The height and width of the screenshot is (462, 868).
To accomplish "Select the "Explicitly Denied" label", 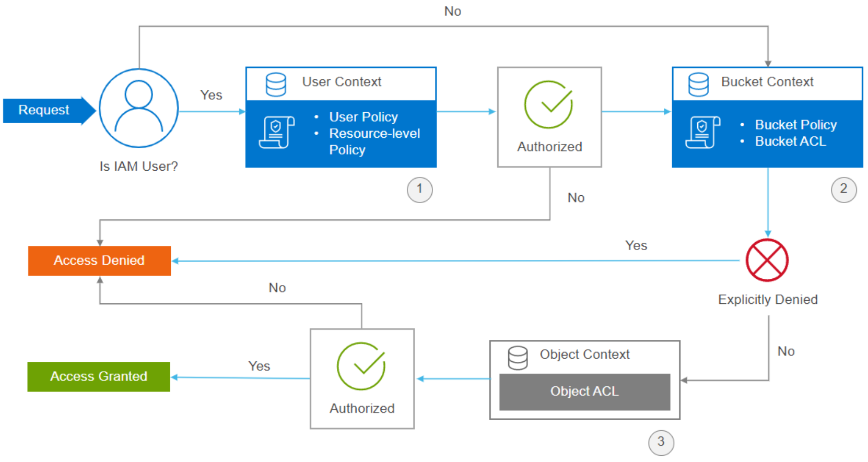I will coord(768,300).
